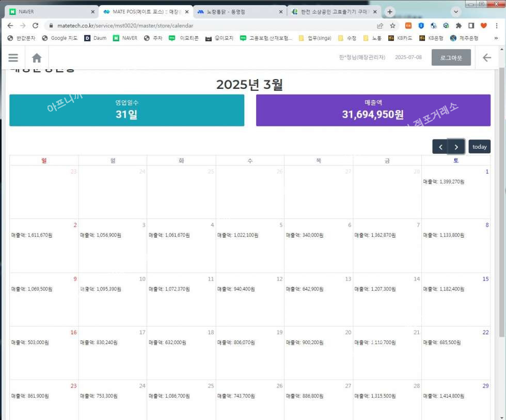Go to the home page icon
Image resolution: width=506 pixels, height=420 pixels.
pos(37,58)
